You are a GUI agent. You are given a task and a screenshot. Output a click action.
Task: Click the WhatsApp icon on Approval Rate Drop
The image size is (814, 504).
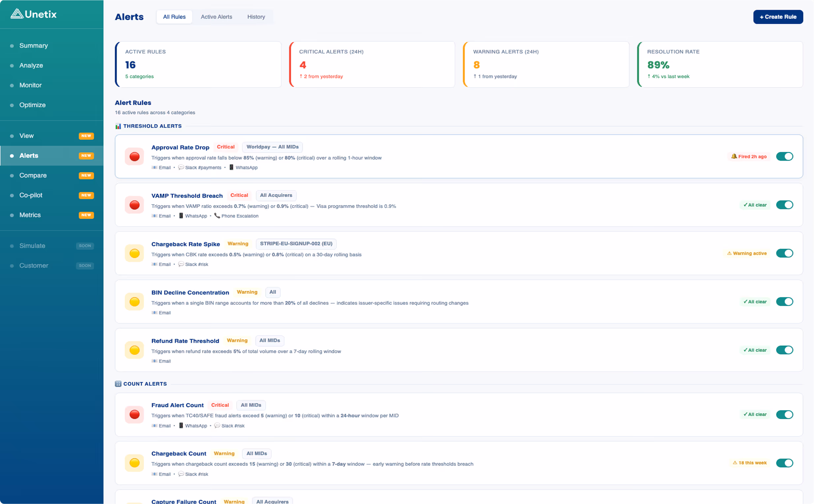click(231, 167)
